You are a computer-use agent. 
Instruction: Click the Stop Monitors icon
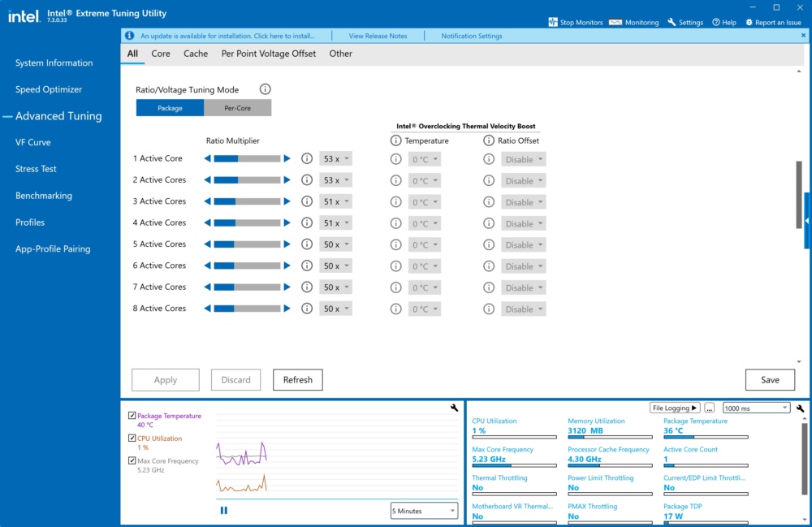(552, 22)
